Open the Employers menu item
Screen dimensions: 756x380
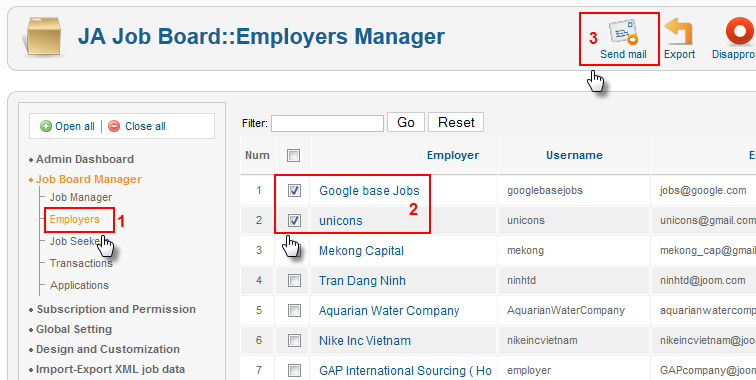click(x=74, y=219)
